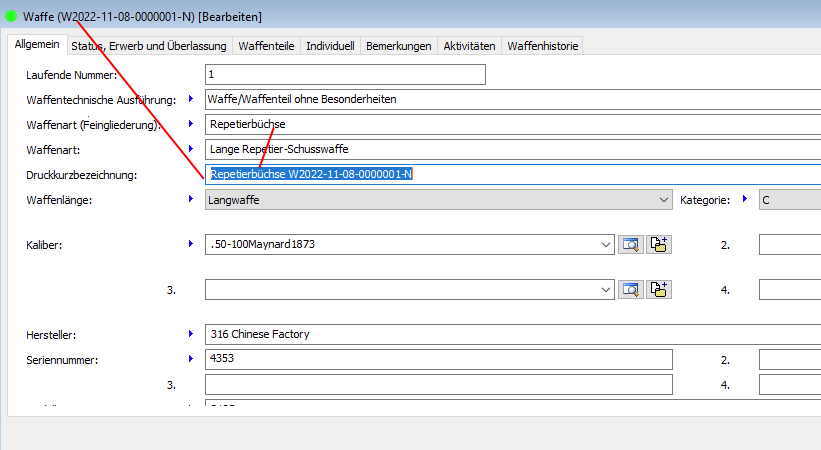Expand the empty Kaliber 3 dropdown
This screenshot has width=821, height=450.
pyautogui.click(x=606, y=289)
